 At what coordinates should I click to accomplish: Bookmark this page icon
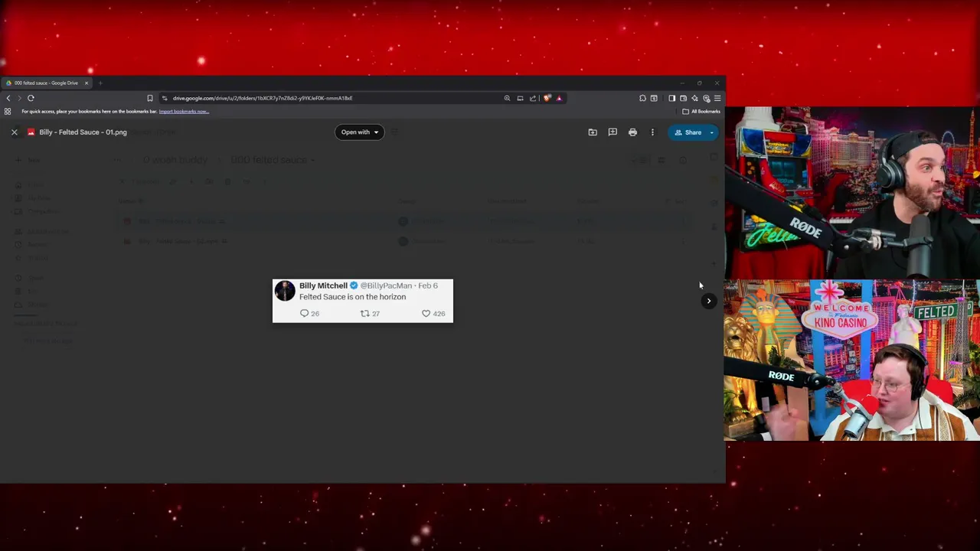pyautogui.click(x=150, y=98)
